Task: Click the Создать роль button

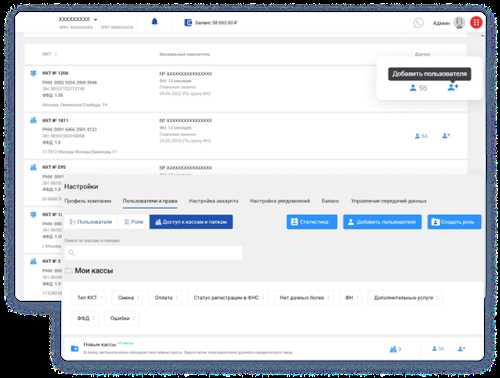Action: pyautogui.click(x=454, y=222)
